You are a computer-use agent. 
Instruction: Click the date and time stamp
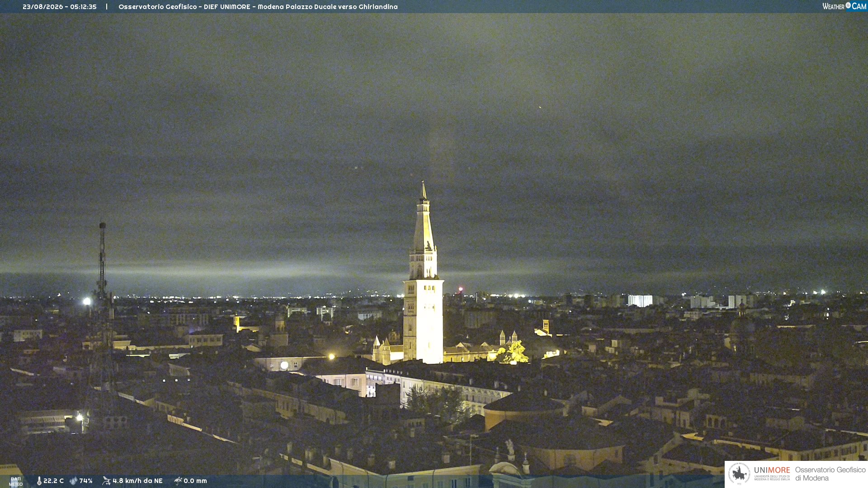click(60, 7)
